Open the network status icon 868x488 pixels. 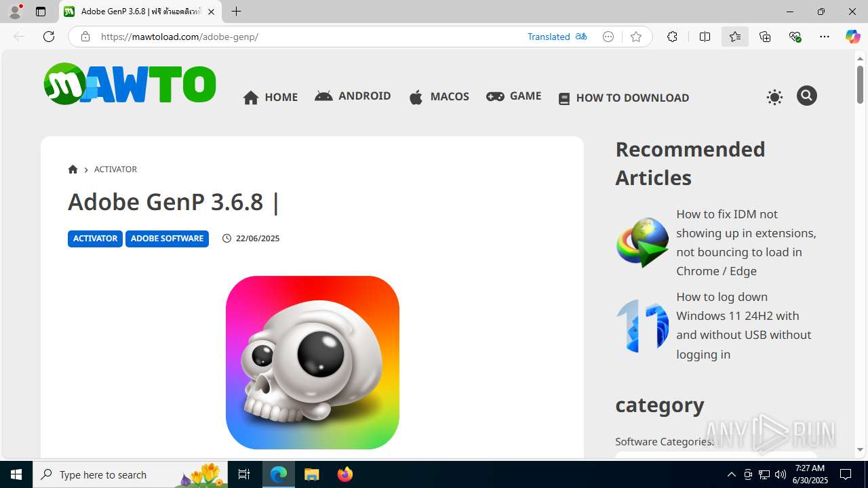coord(764,474)
